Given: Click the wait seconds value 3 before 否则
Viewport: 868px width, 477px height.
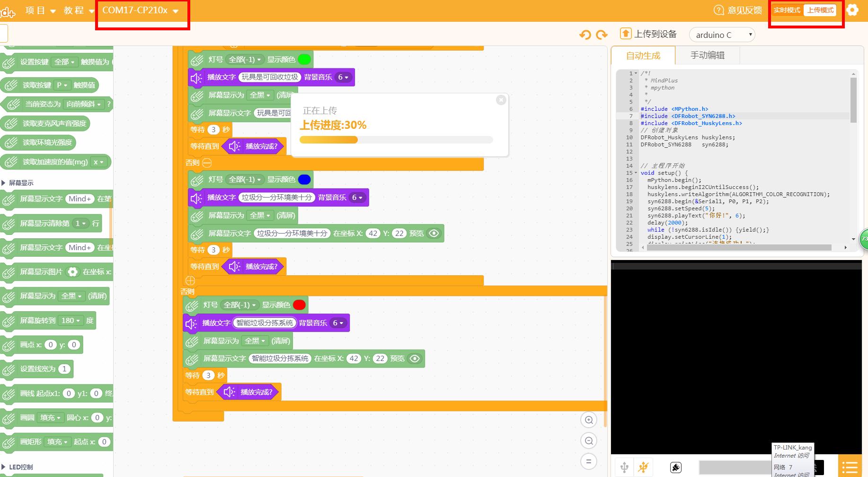Looking at the screenshot, I should coord(213,130).
